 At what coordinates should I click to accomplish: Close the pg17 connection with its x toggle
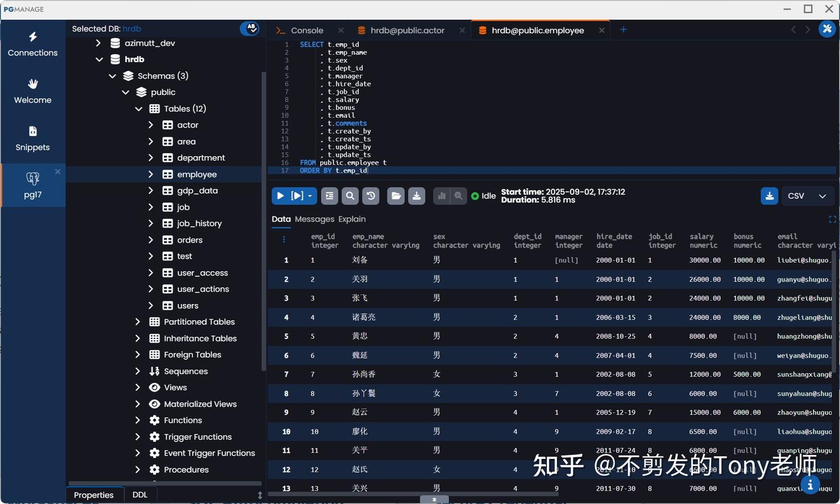(x=57, y=171)
